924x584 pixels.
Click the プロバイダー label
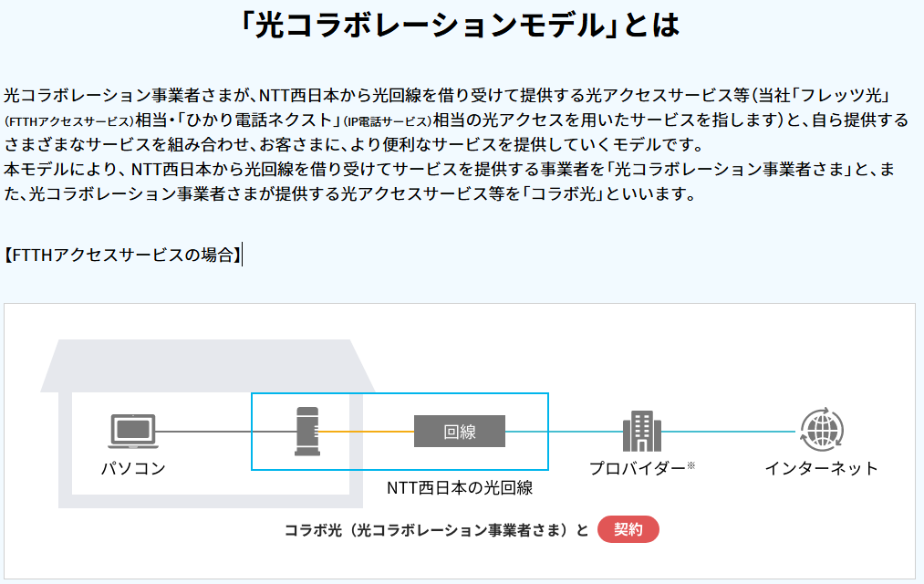(638, 468)
